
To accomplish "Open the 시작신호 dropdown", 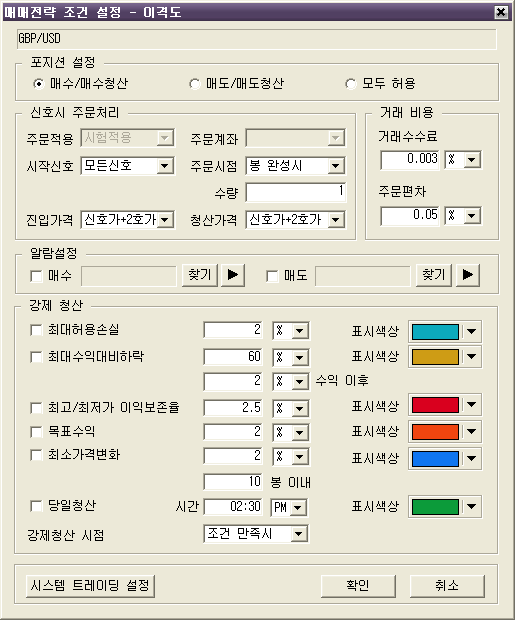I will click(165, 166).
